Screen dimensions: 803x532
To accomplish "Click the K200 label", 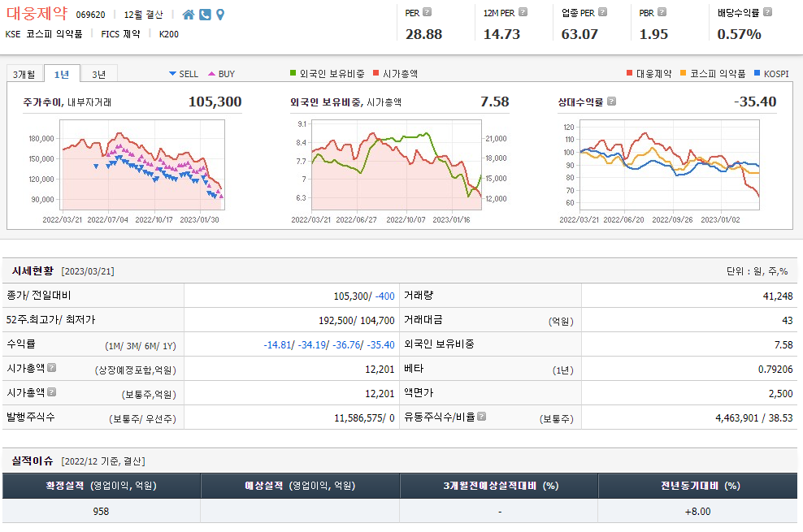I will tap(168, 34).
